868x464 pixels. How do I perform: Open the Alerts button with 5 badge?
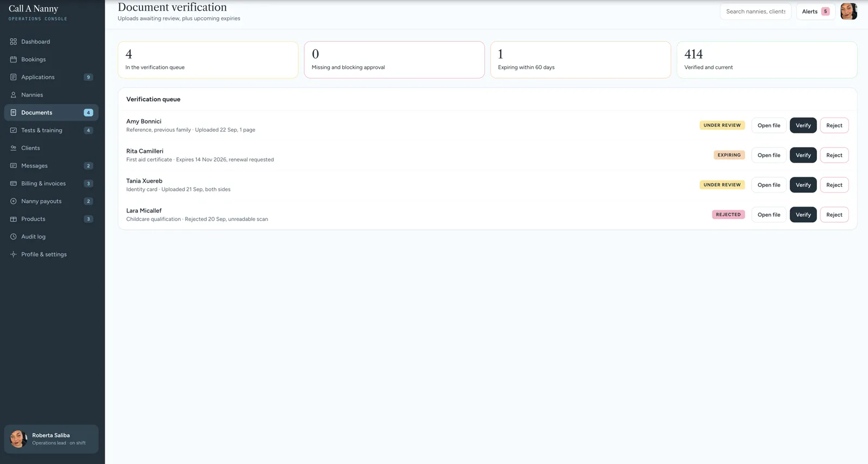coord(815,11)
